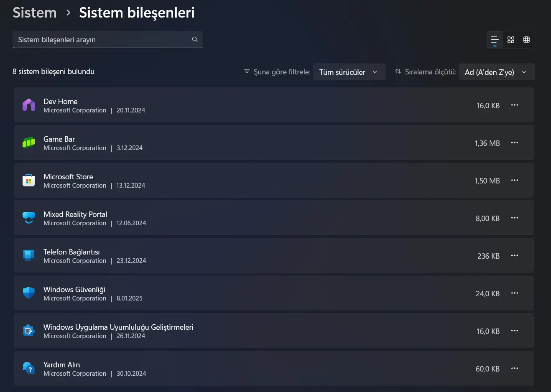The image size is (551, 392).
Task: Click the 1,50 MB size value
Action: point(487,181)
